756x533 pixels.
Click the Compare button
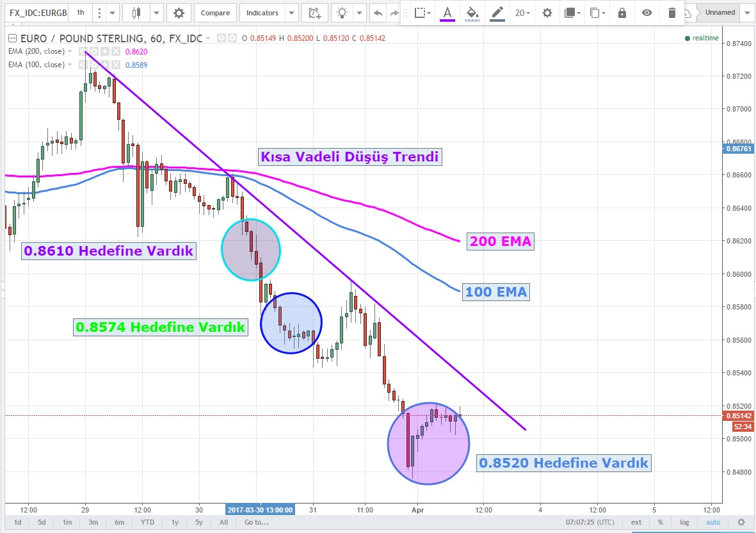pos(215,13)
